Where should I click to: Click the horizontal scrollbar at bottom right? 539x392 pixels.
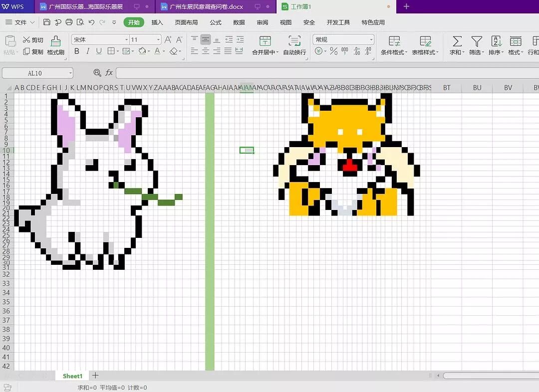coord(491,376)
